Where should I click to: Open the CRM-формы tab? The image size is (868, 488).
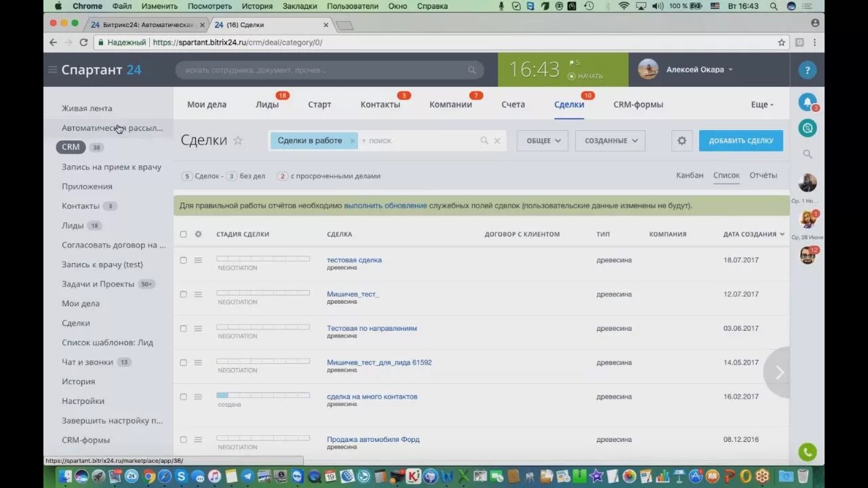click(x=638, y=104)
